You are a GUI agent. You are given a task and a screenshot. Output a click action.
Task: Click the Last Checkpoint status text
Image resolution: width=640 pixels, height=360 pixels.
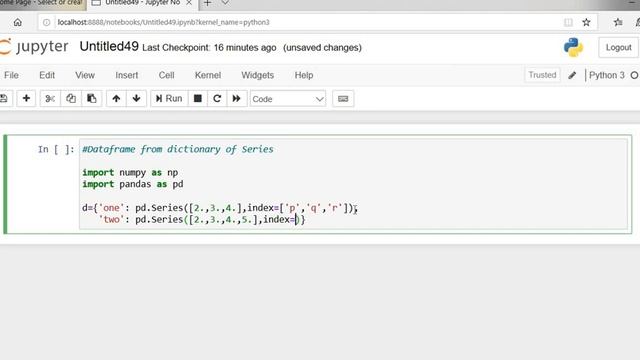(209, 48)
